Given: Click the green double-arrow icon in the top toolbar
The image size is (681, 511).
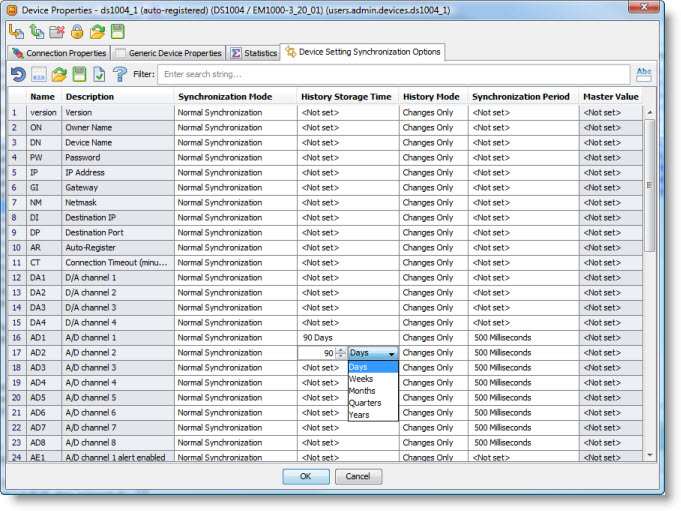Looking at the screenshot, I should [x=36, y=32].
